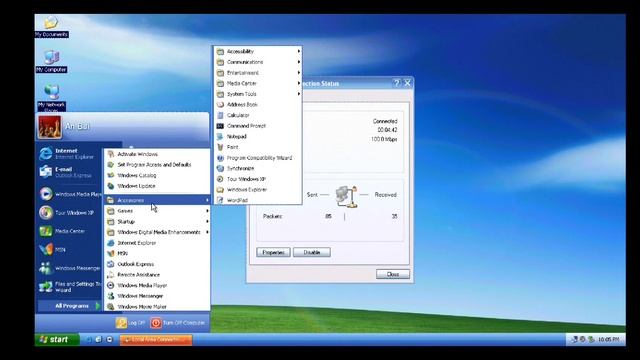Open Windows Explorer from Accessories
Screen dimensions: 640x360
[x=258, y=189]
